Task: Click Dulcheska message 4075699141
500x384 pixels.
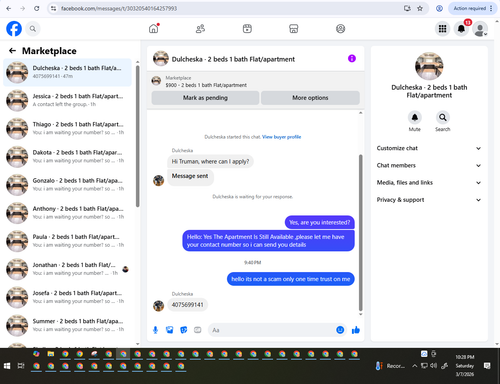Action: point(187,305)
